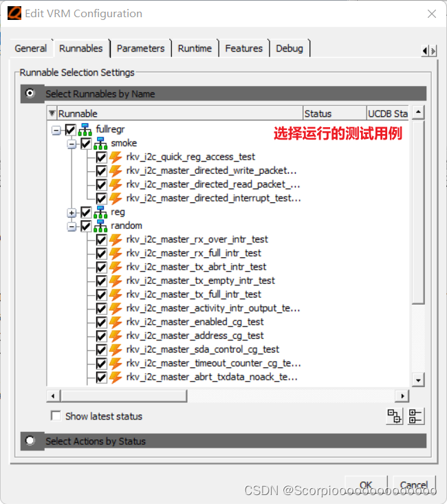Click the collapse all tree icon button
This screenshot has height=504, width=447.
click(x=415, y=417)
